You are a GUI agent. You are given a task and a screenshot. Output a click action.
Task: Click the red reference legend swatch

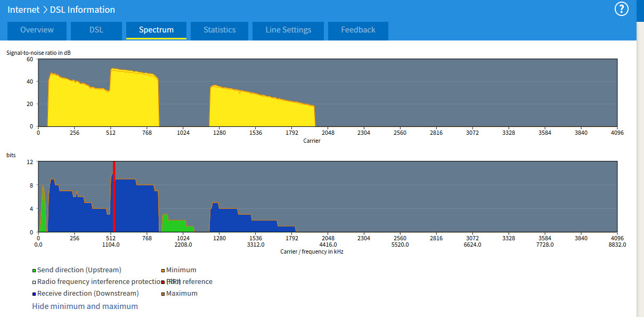(x=163, y=282)
